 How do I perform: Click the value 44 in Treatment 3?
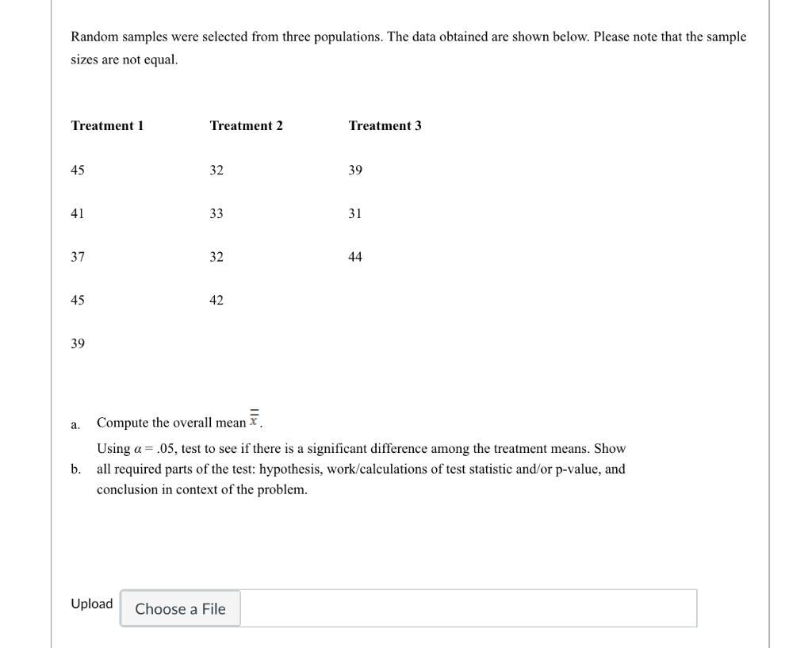tap(354, 256)
